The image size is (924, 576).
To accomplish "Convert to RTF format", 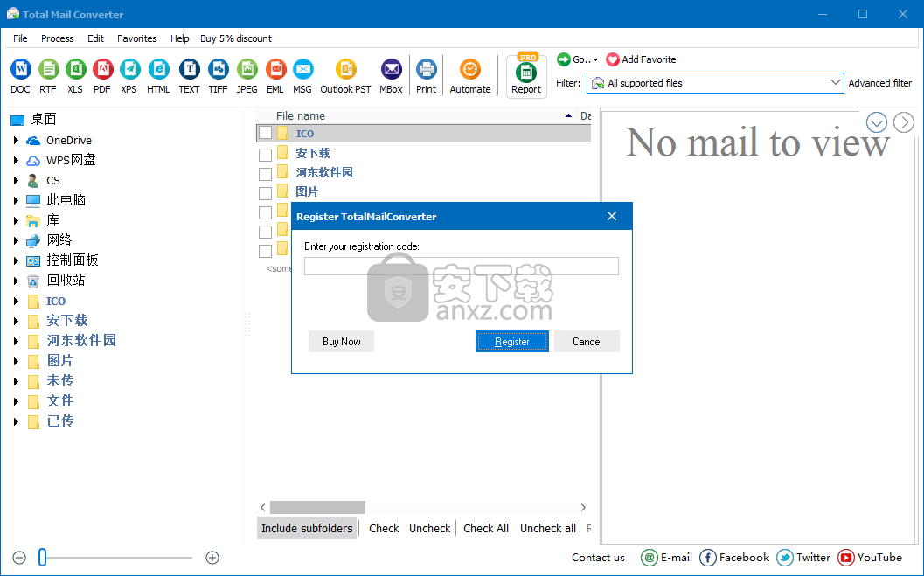I will (x=48, y=76).
